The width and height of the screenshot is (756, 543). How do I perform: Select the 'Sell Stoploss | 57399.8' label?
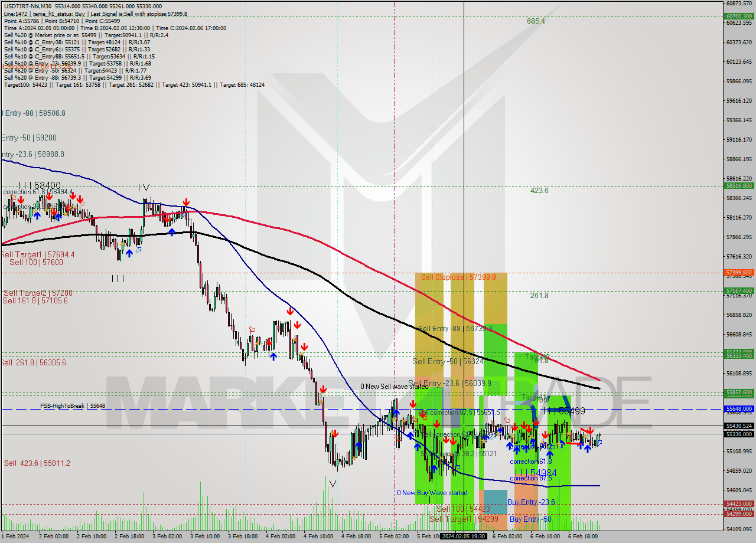[458, 276]
